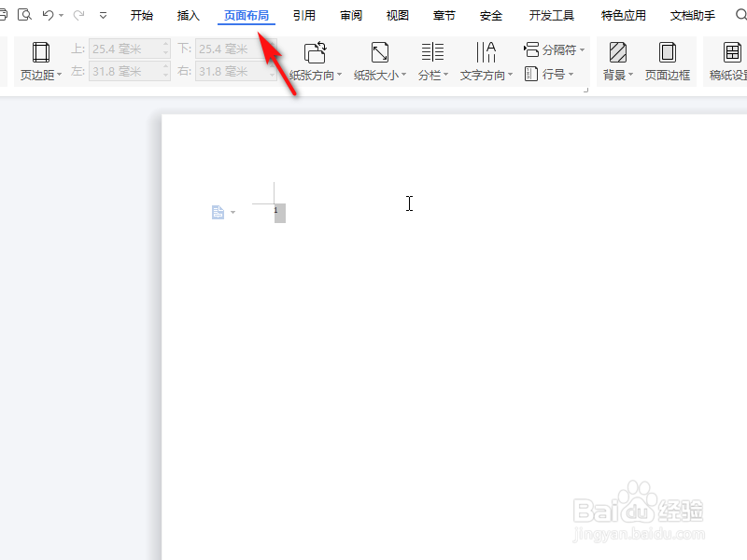This screenshot has width=747, height=560.
Task: Click the document icon beside page text
Action: [x=218, y=213]
